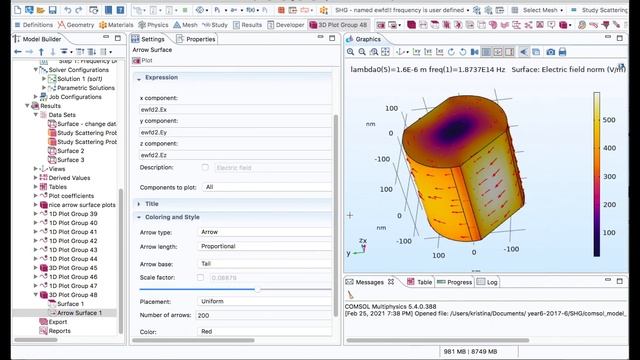Screen dimensions: 640x360
Task: Expand the Title section
Action: coord(139,204)
